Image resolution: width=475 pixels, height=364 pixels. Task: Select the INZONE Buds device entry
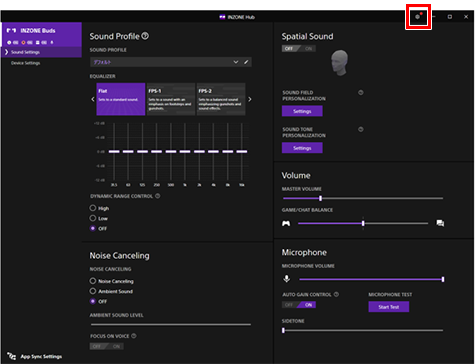pyautogui.click(x=42, y=35)
